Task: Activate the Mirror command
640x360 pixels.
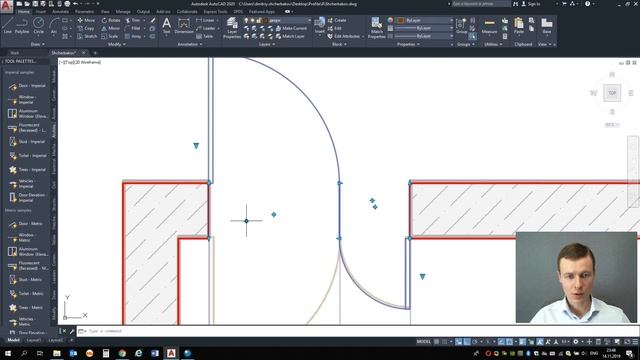Action: tap(111, 28)
